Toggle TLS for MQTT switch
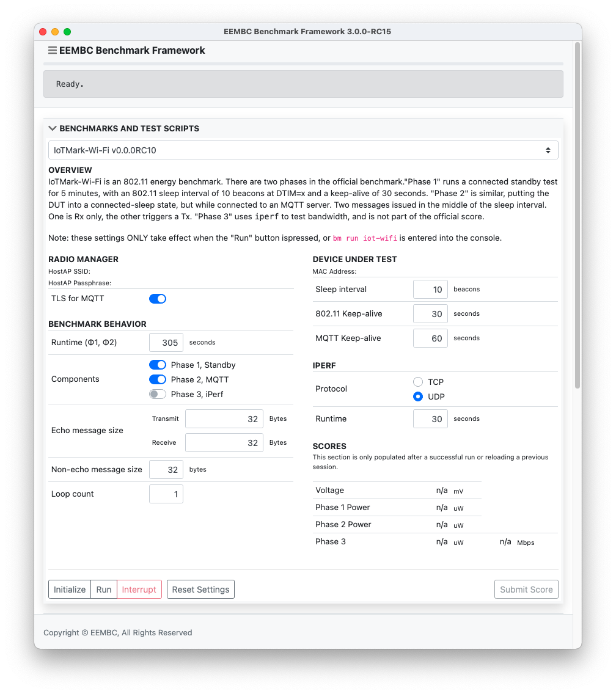Viewport: 616px width, 694px height. 158,299
